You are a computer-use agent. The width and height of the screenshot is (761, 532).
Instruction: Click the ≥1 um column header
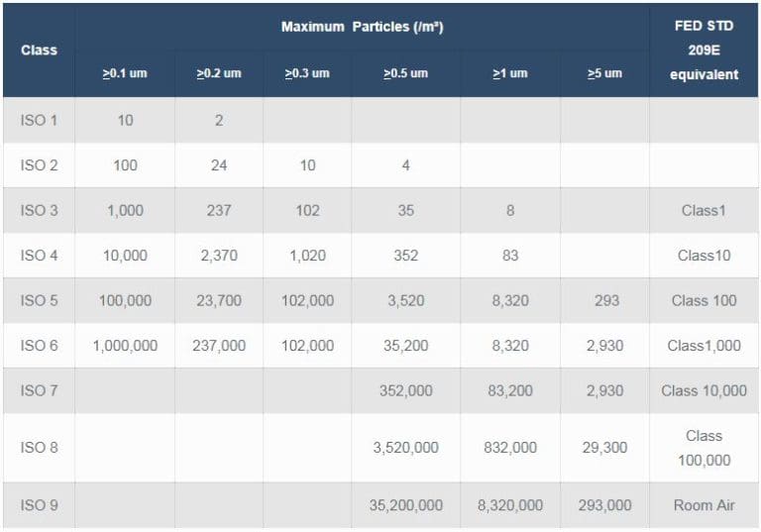pyautogui.click(x=510, y=74)
